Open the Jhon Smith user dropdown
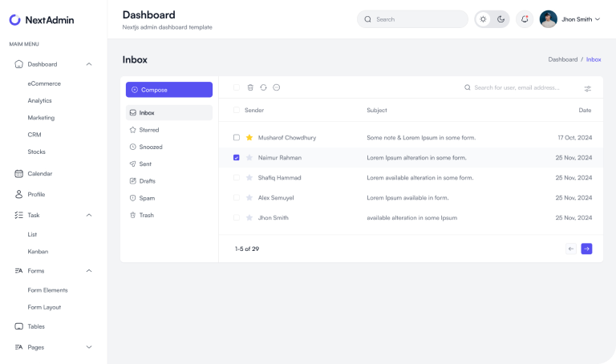The image size is (616, 364). click(x=571, y=19)
